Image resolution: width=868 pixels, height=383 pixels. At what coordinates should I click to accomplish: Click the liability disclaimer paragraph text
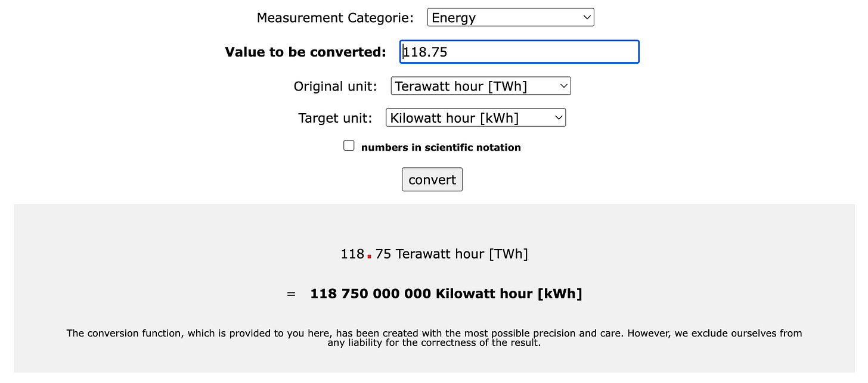434,338
